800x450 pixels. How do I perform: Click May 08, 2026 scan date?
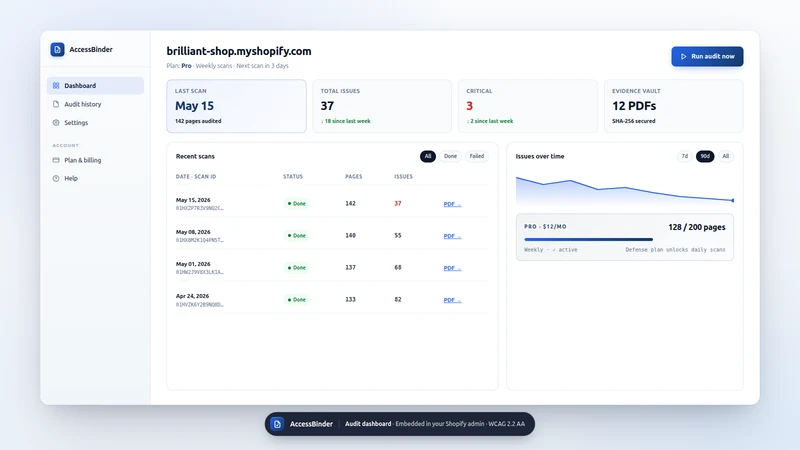point(193,232)
